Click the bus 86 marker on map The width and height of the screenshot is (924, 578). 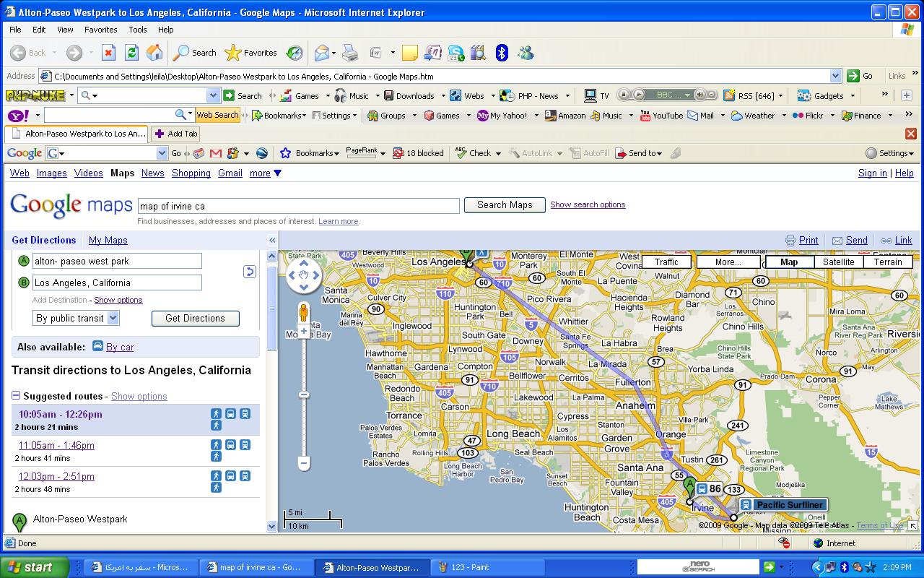pyautogui.click(x=709, y=489)
